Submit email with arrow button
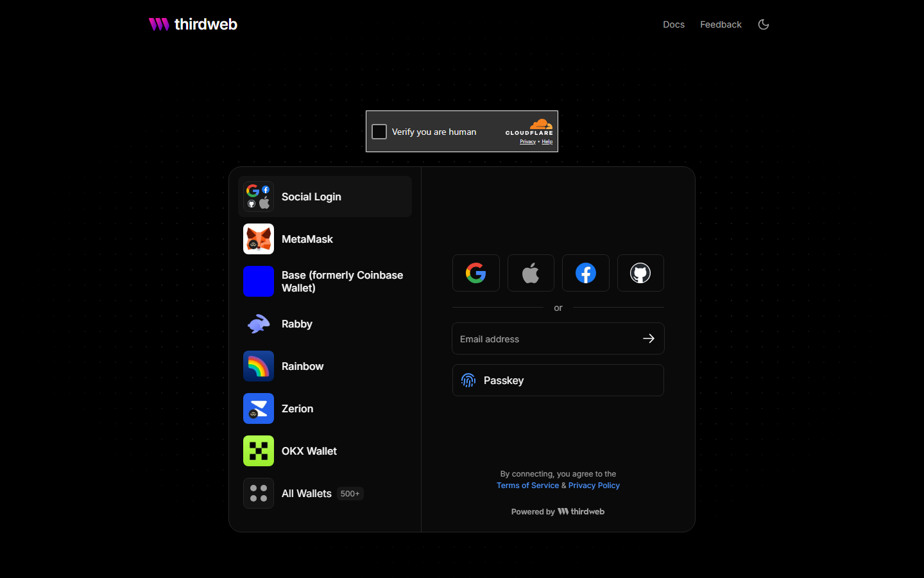Viewport: 924px width, 578px height. coord(649,338)
